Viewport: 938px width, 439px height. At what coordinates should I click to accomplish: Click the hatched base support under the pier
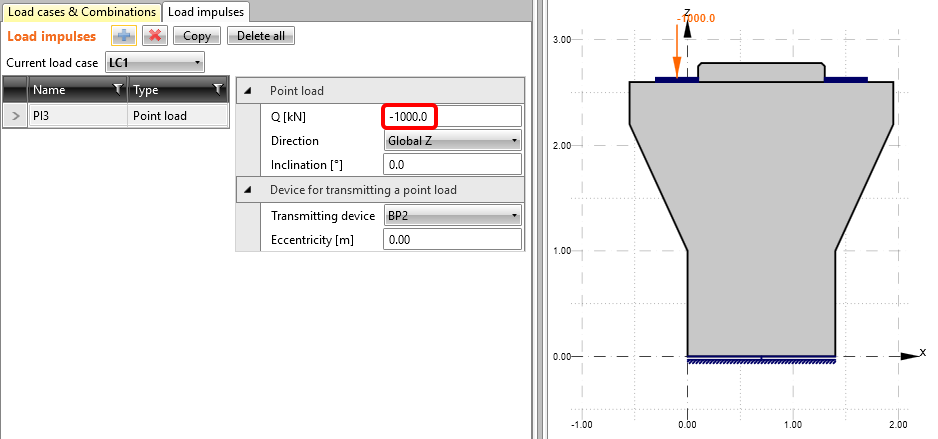coord(761,361)
